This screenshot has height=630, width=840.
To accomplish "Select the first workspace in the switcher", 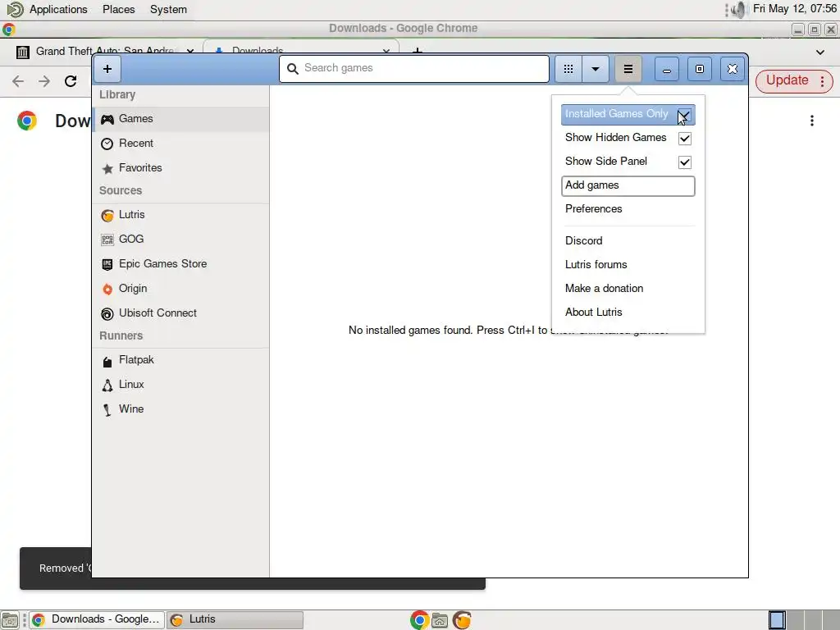I will click(777, 620).
